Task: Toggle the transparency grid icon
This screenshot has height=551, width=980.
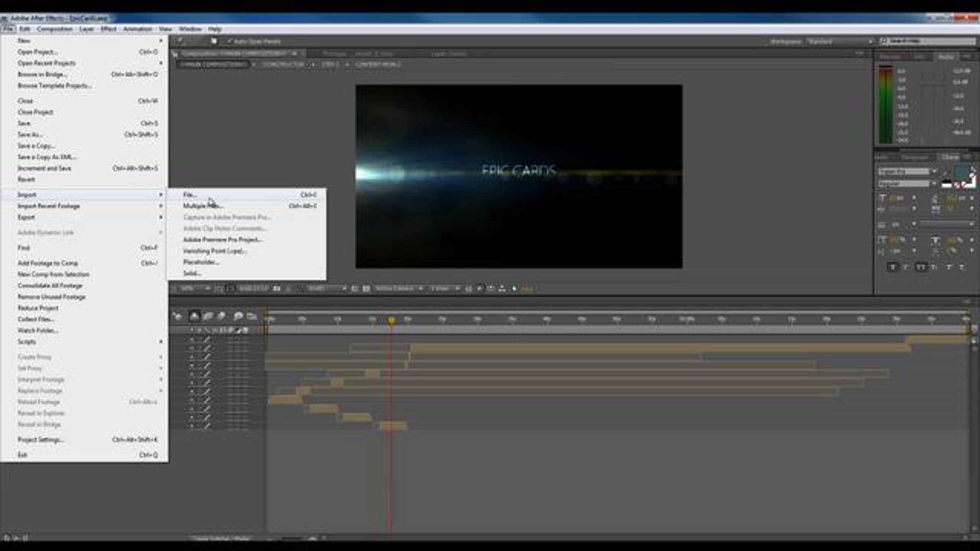Action: (366, 289)
